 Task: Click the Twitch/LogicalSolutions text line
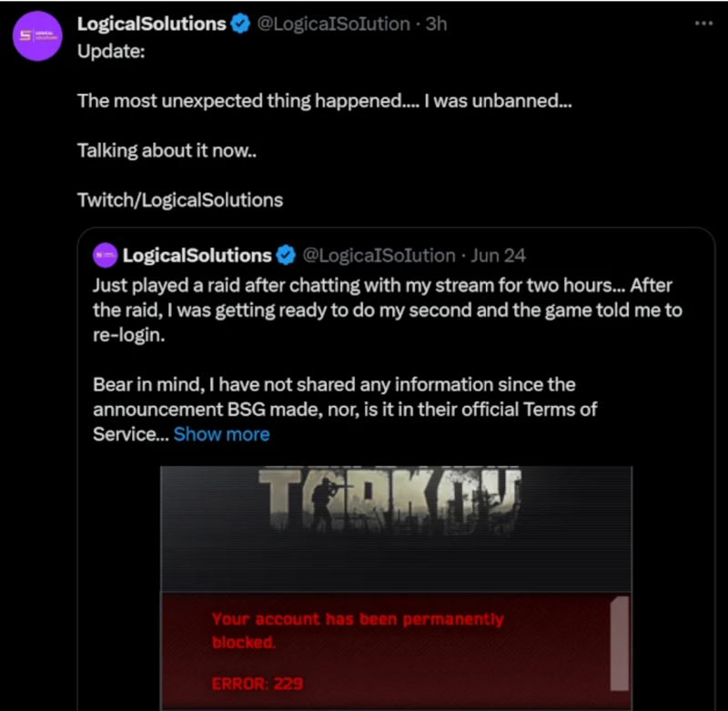[180, 200]
